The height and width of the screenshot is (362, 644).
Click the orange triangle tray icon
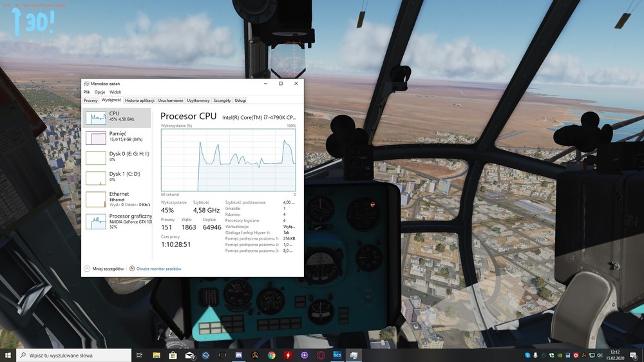coord(583,355)
